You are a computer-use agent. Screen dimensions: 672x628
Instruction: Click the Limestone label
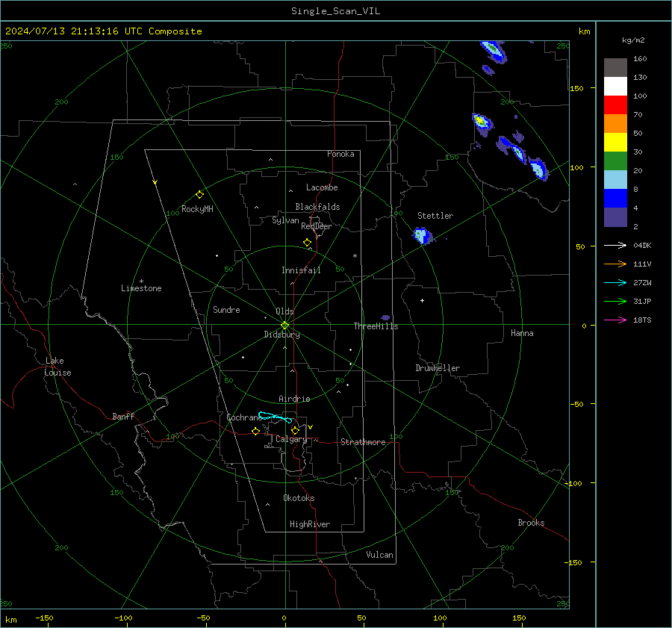coord(141,288)
